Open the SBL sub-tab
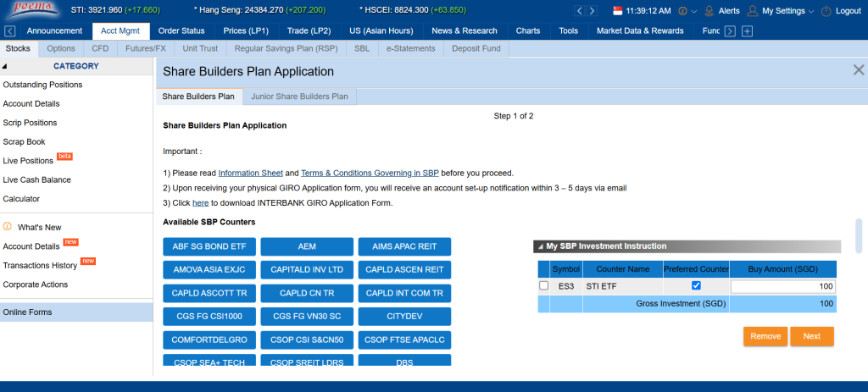This screenshot has height=392, width=868. pyautogui.click(x=362, y=48)
